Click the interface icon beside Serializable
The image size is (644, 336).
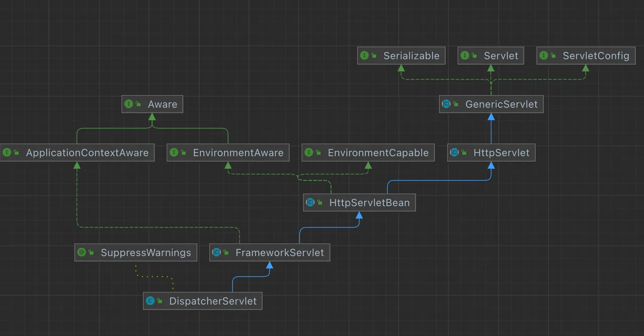[364, 56]
